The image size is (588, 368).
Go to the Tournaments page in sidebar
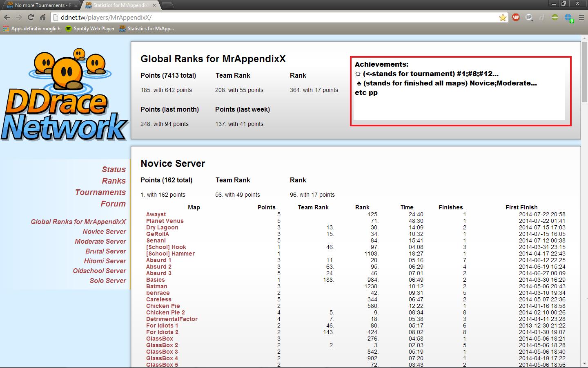point(100,192)
